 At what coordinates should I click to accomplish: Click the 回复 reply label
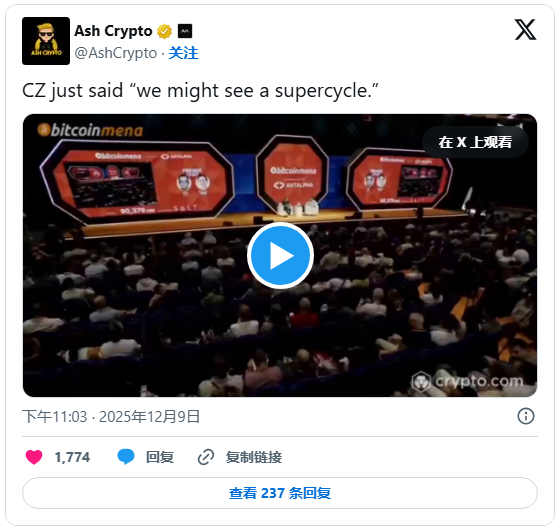(160, 457)
